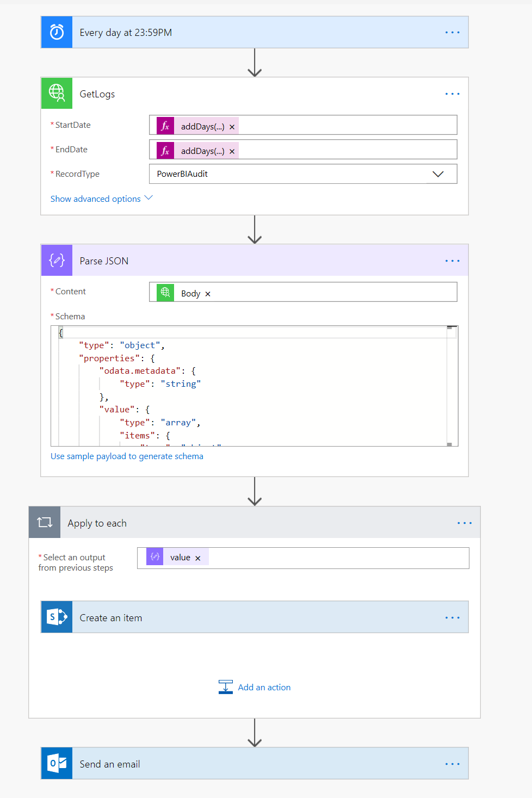Click the Apply to each loop icon
This screenshot has width=532, height=798.
click(x=45, y=523)
